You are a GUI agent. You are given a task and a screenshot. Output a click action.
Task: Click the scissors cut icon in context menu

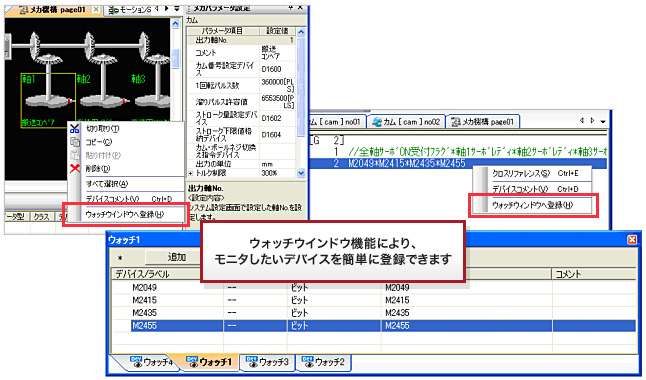tap(75, 129)
